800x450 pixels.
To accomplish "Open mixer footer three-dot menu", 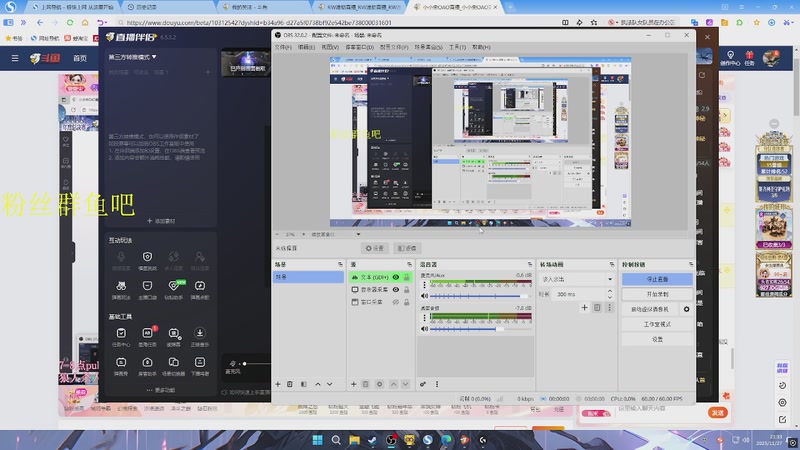I will (x=437, y=384).
